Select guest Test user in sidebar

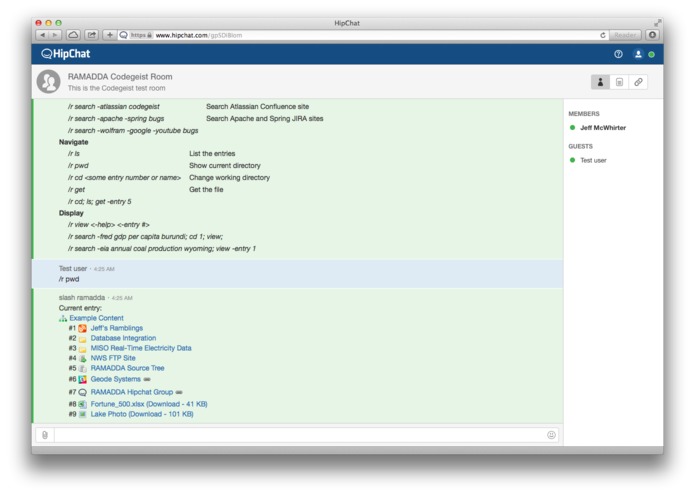point(593,160)
